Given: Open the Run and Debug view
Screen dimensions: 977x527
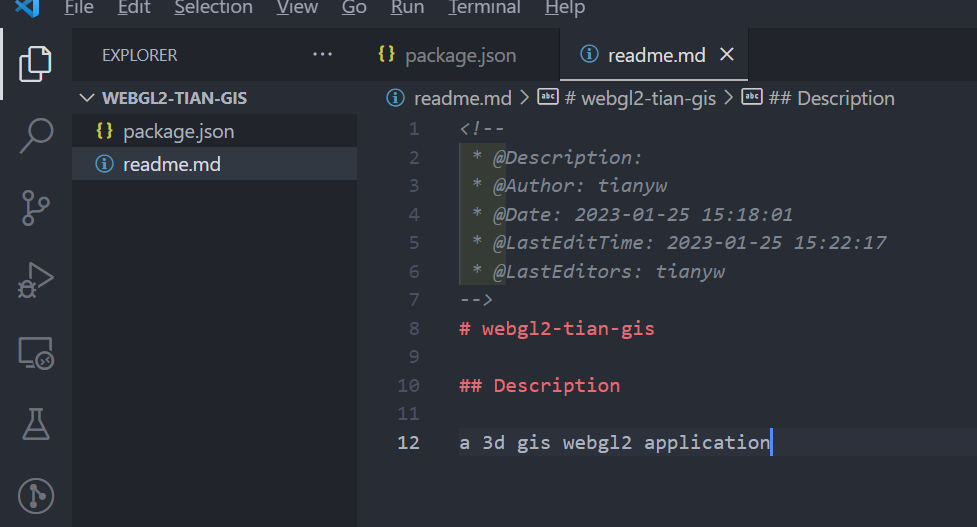Looking at the screenshot, I should tap(36, 280).
